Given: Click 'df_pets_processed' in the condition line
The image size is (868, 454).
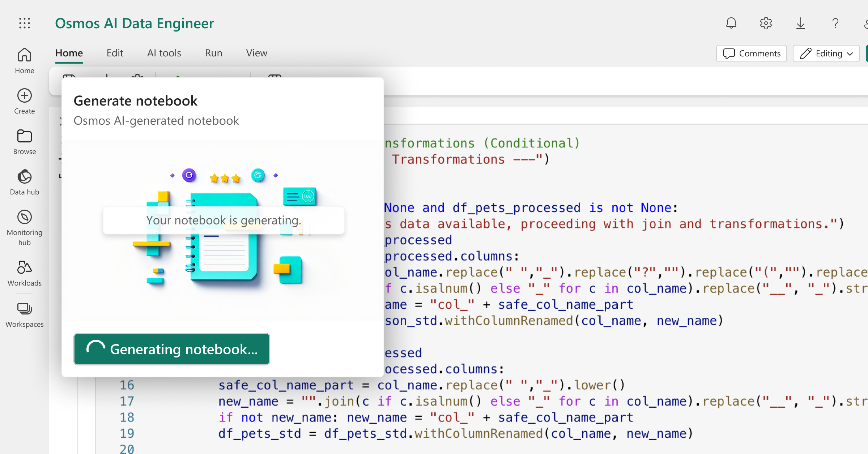Looking at the screenshot, I should [516, 208].
